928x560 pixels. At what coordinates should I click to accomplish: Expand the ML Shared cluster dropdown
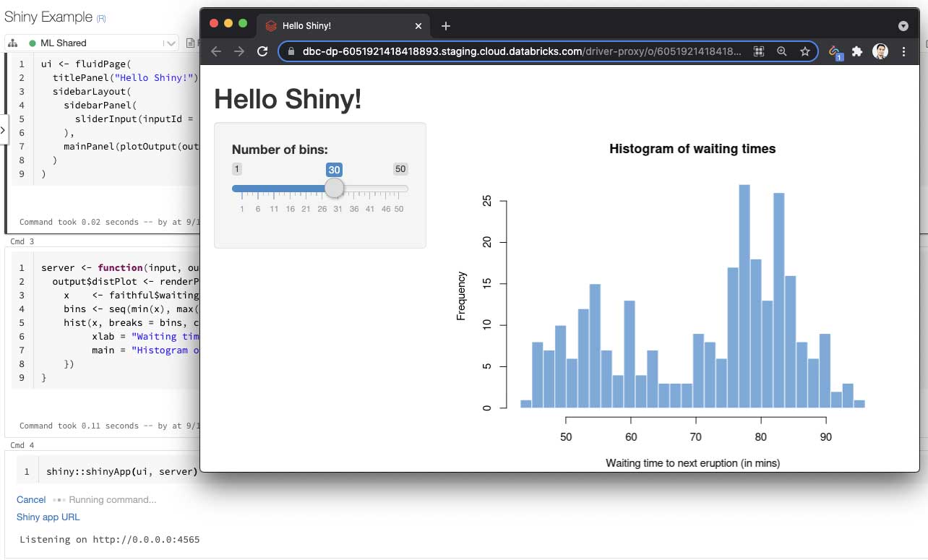click(x=171, y=43)
